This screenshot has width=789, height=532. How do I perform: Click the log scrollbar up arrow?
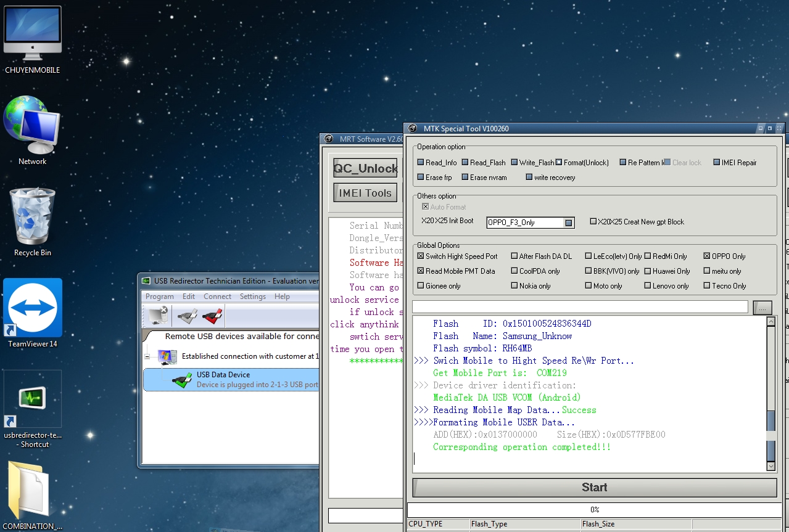click(771, 322)
